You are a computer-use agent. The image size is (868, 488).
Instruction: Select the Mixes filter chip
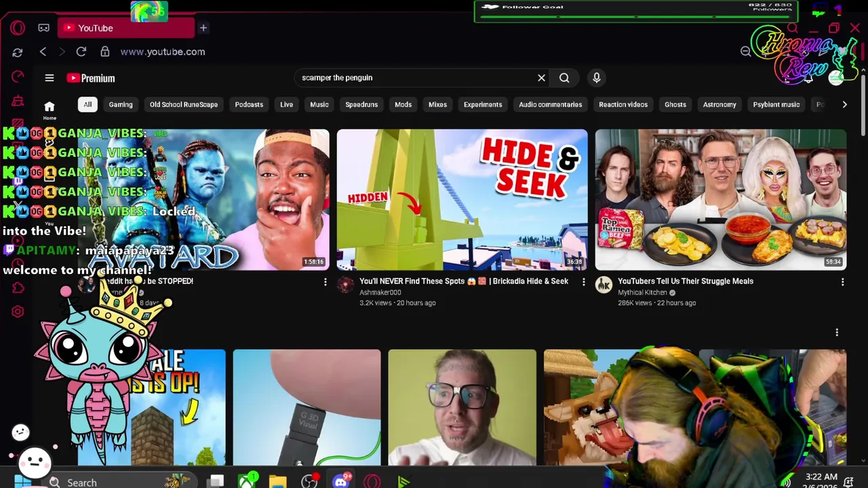coord(437,104)
